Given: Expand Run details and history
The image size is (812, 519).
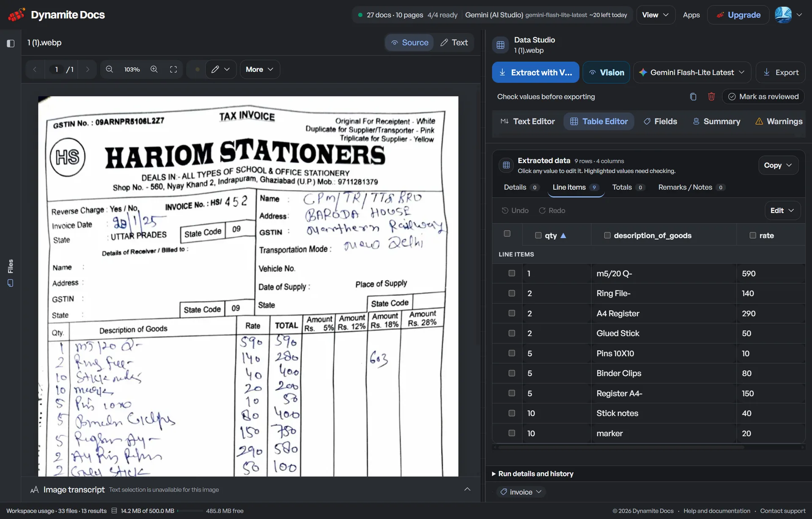Looking at the screenshot, I should click(533, 474).
